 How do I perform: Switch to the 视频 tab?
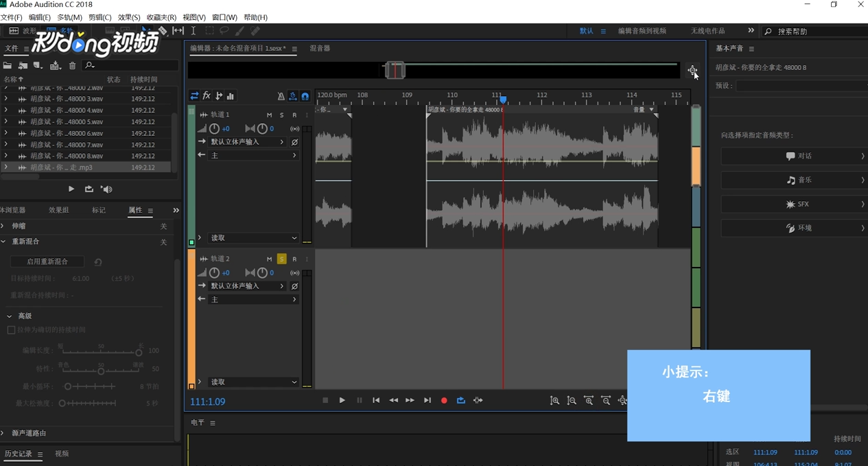tap(62, 454)
